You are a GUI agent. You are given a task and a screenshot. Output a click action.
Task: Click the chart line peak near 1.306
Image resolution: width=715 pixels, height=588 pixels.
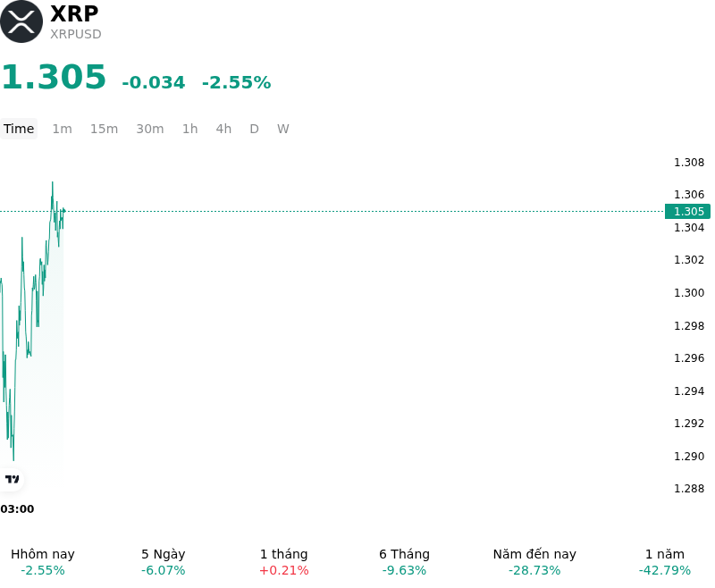tap(53, 183)
